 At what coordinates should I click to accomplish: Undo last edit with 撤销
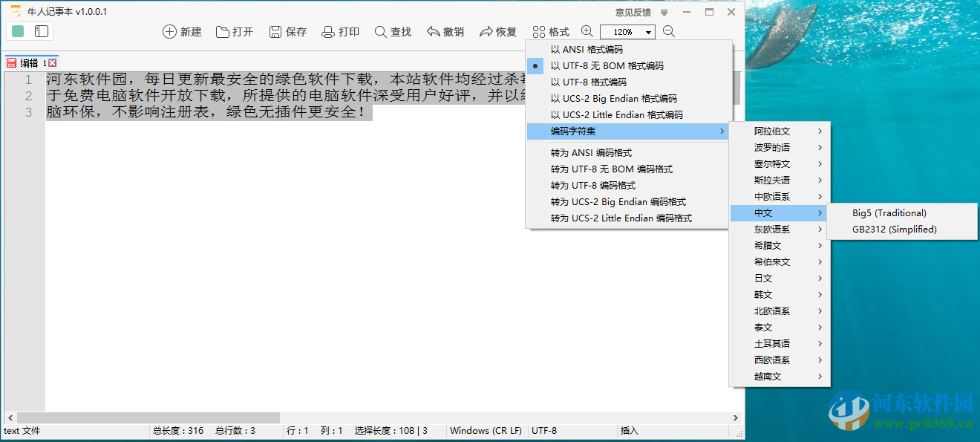click(x=445, y=31)
